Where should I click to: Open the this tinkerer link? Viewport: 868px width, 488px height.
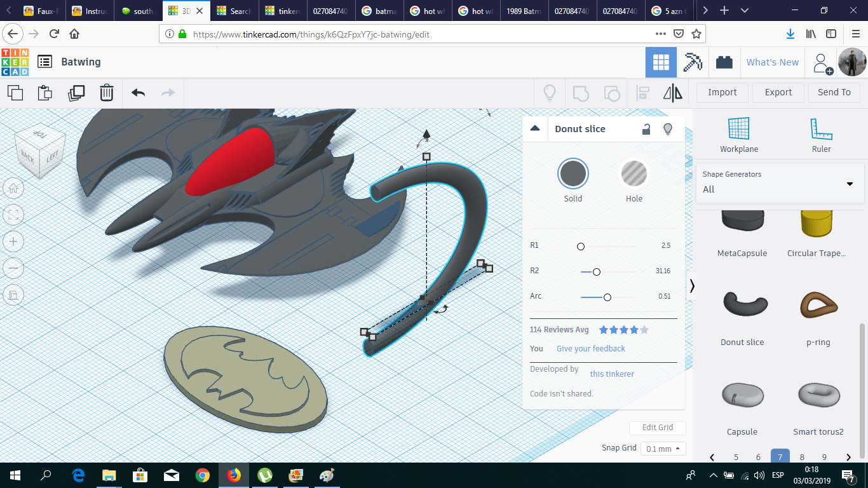coord(612,374)
